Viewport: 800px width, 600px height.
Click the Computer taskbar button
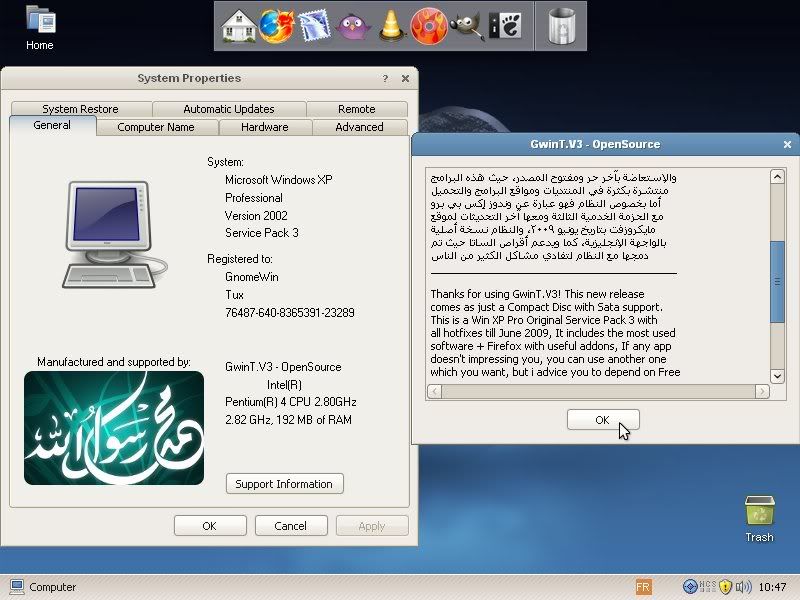tap(43, 587)
